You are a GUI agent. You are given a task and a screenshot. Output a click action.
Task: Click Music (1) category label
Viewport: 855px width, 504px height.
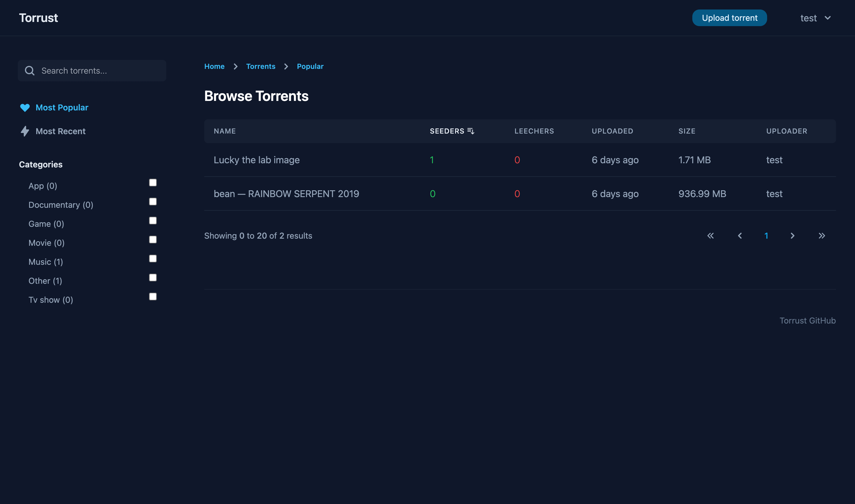46,262
